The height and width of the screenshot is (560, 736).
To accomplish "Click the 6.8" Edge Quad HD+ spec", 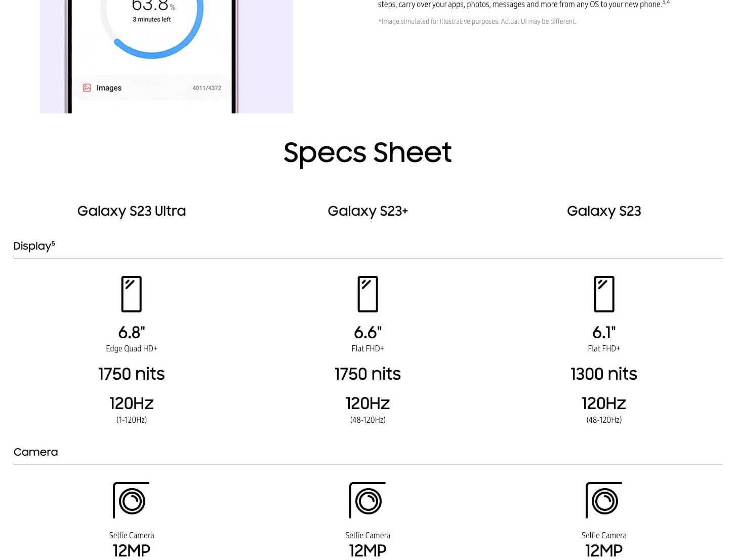I will (x=132, y=339).
